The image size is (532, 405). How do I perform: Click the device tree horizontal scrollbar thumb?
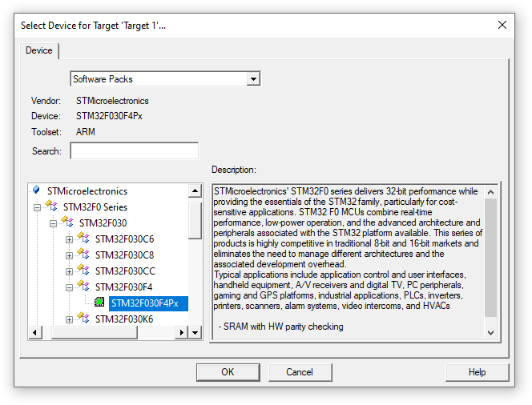[x=95, y=332]
